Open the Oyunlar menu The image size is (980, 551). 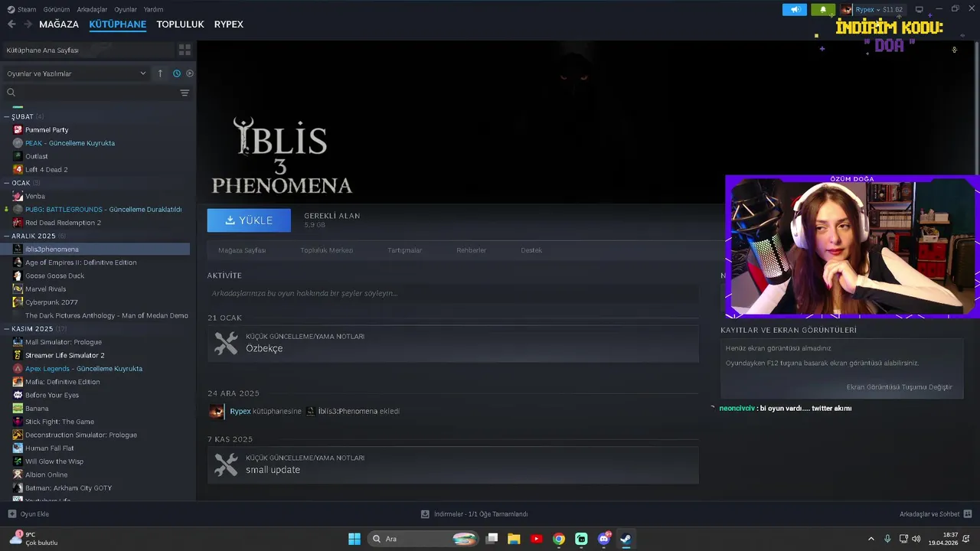pyautogui.click(x=126, y=9)
